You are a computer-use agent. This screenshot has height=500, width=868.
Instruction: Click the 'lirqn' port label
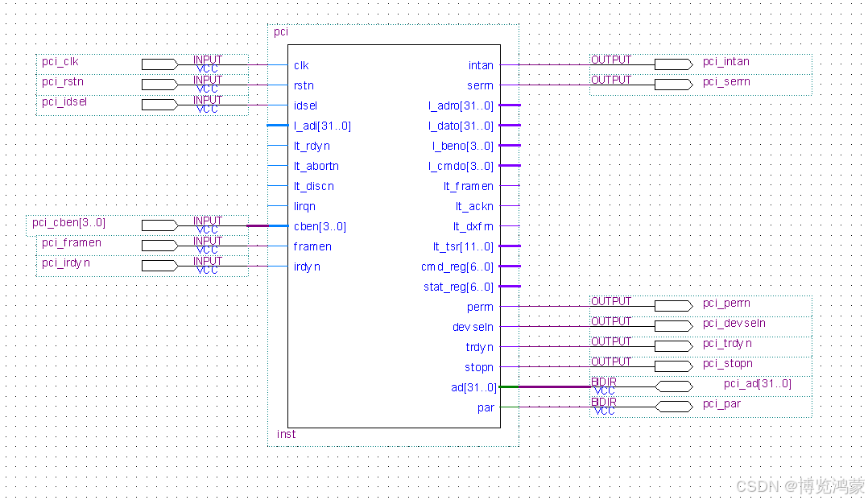(x=304, y=206)
